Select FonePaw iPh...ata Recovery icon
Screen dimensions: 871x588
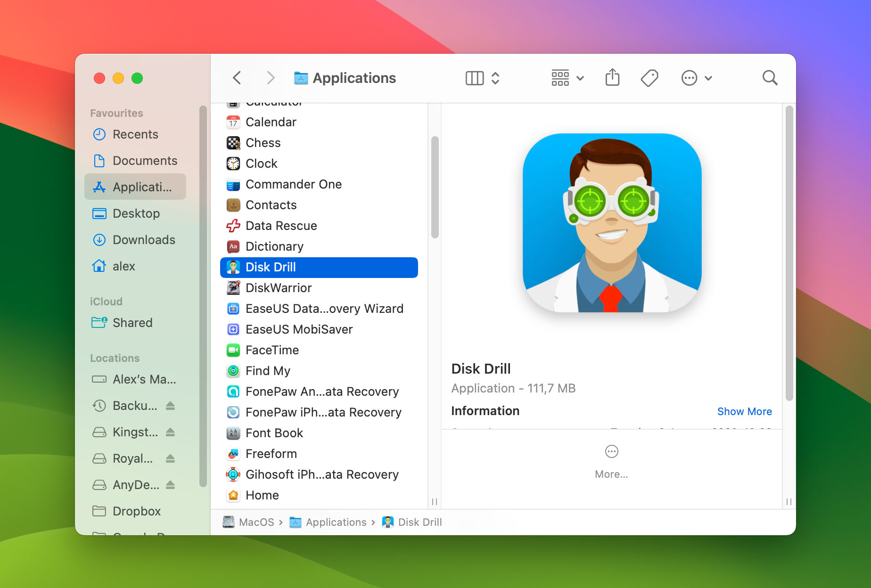pos(233,412)
